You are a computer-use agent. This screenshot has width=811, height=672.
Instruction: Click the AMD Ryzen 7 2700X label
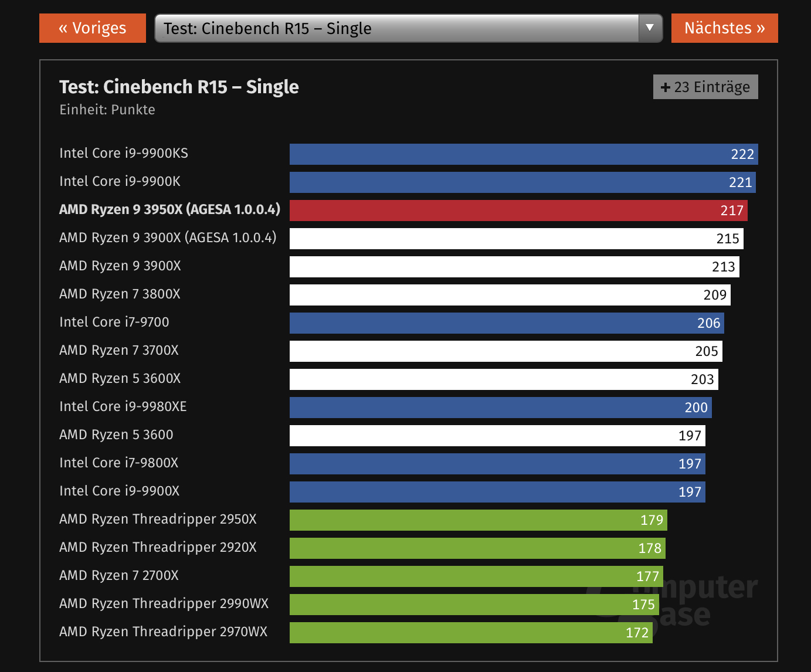[119, 575]
